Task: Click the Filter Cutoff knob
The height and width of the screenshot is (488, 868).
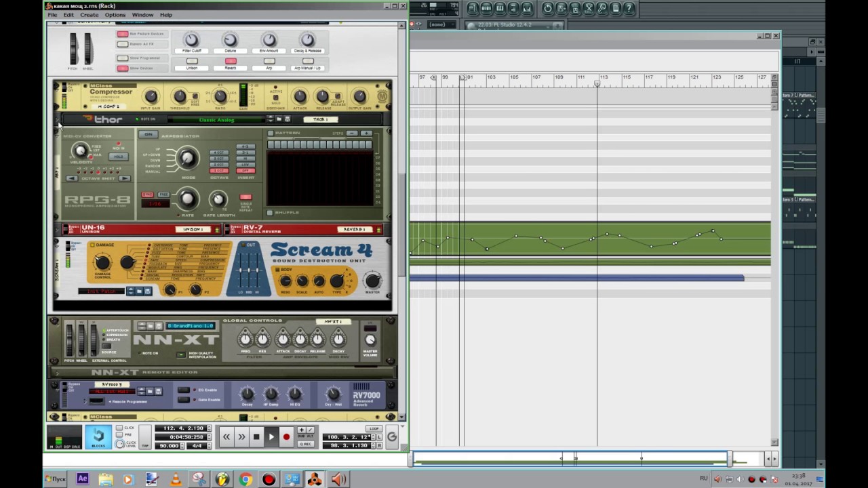Action: (x=192, y=40)
